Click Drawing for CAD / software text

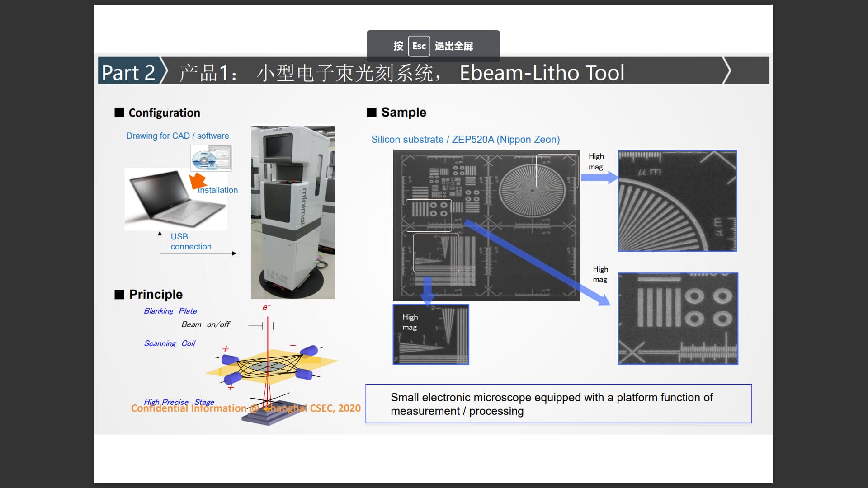(177, 136)
